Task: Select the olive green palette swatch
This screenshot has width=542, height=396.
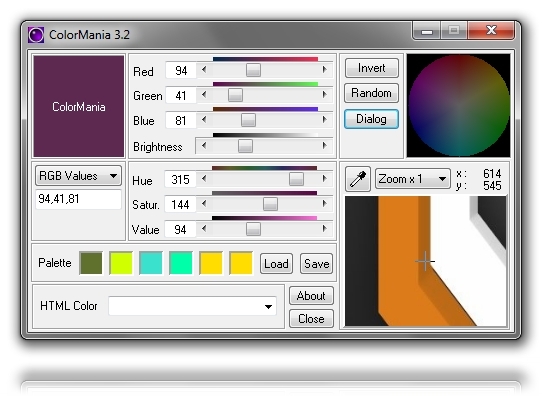Action: 91,263
